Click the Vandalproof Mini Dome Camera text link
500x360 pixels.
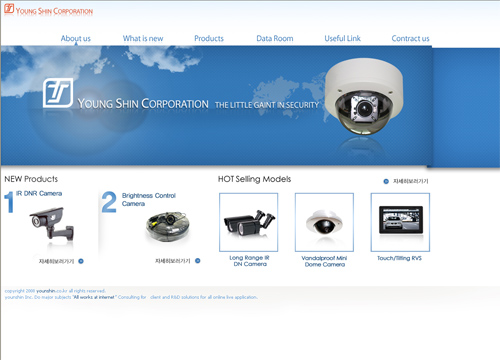click(324, 261)
